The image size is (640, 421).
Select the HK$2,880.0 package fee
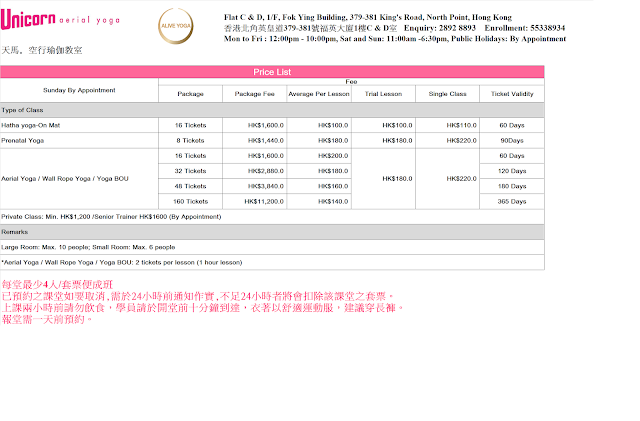coord(266,171)
